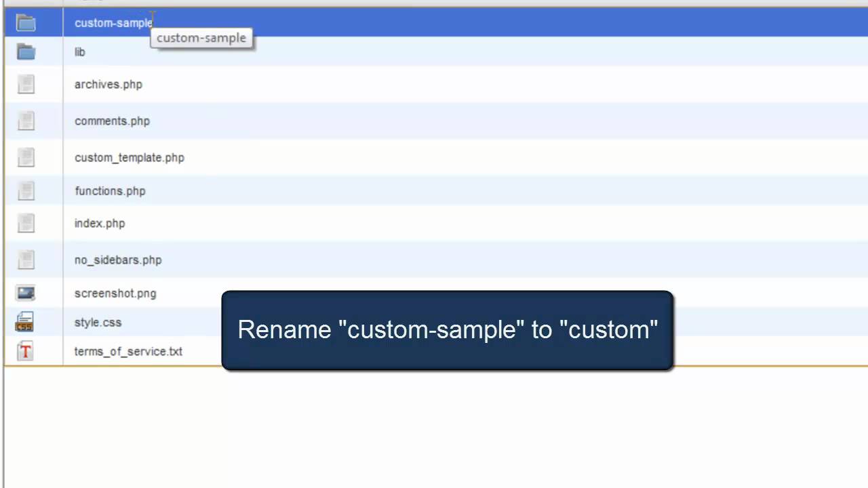Viewport: 868px width, 488px height.
Task: Click the functions.php file icon
Action: (x=26, y=190)
